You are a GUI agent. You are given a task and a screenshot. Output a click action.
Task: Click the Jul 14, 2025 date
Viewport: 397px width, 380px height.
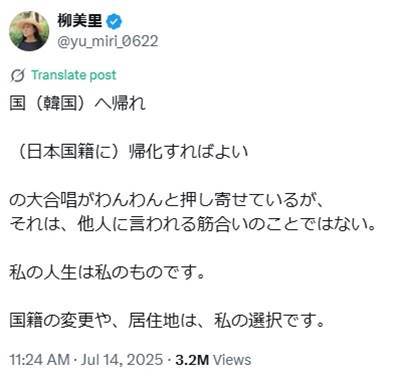(122, 360)
